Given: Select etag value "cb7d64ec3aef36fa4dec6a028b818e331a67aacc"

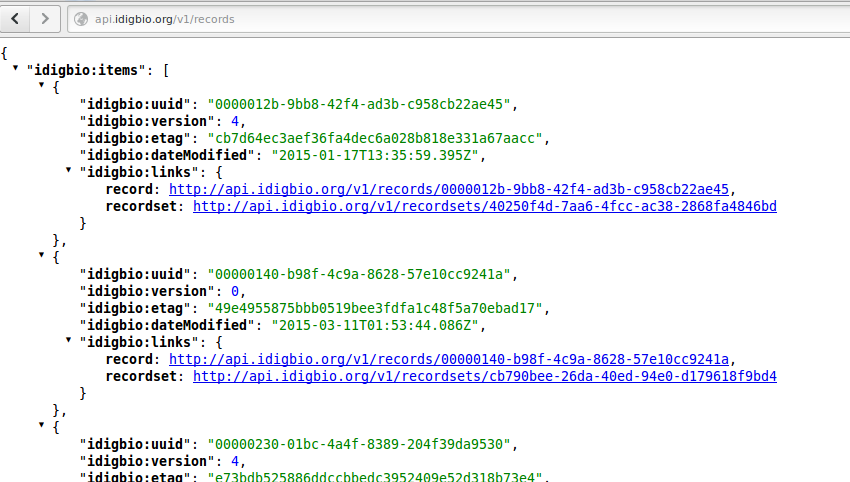Looking at the screenshot, I should [375, 138].
